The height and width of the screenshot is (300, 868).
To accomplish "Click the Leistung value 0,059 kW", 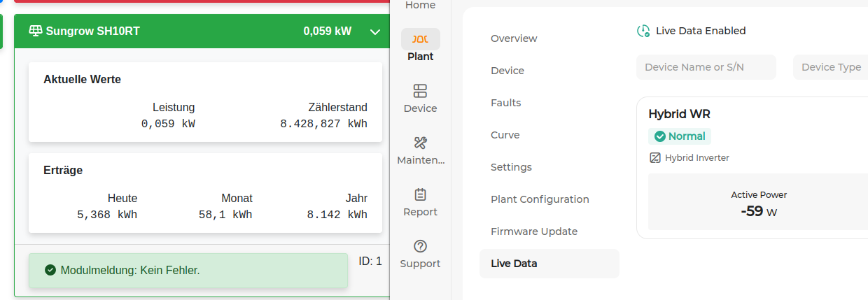I will coord(168,124).
